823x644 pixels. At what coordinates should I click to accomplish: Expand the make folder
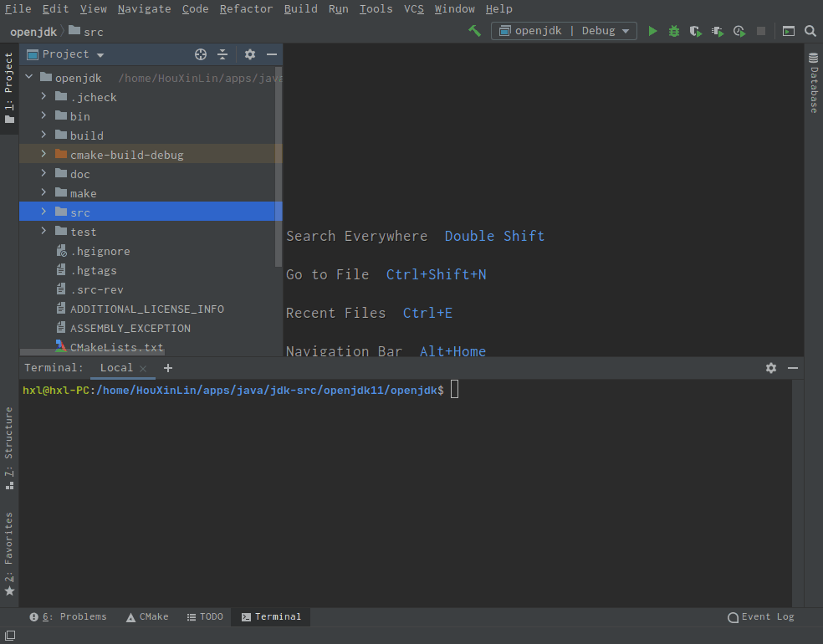[43, 193]
